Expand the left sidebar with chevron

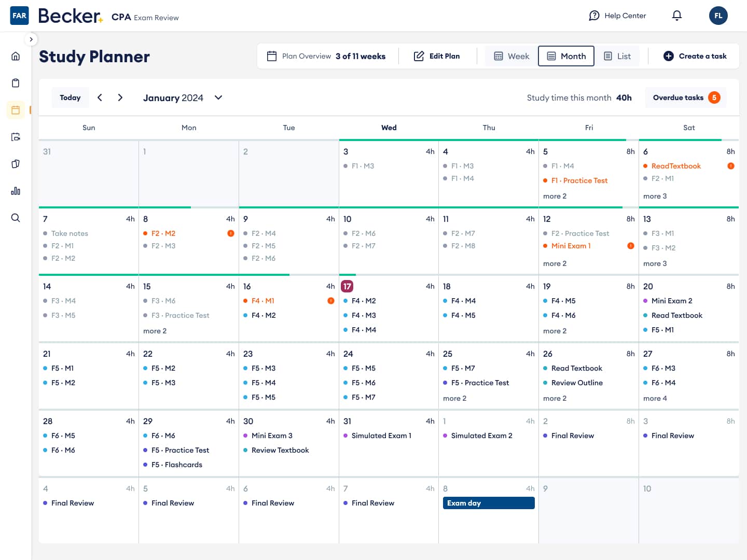pos(31,39)
